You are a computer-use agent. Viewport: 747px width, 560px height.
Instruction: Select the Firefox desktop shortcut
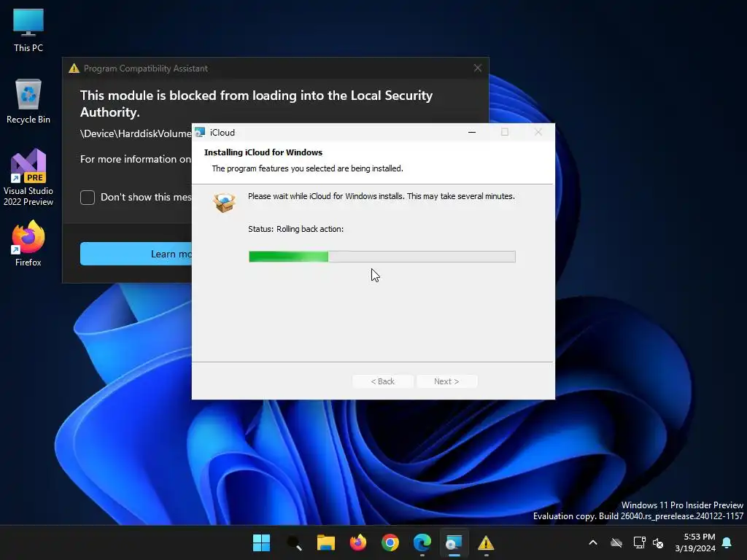pyautogui.click(x=28, y=244)
